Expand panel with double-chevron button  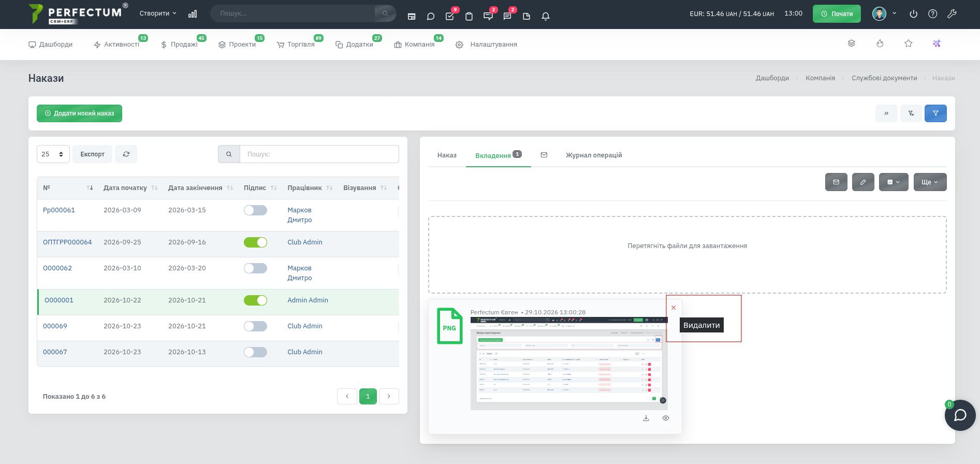886,113
